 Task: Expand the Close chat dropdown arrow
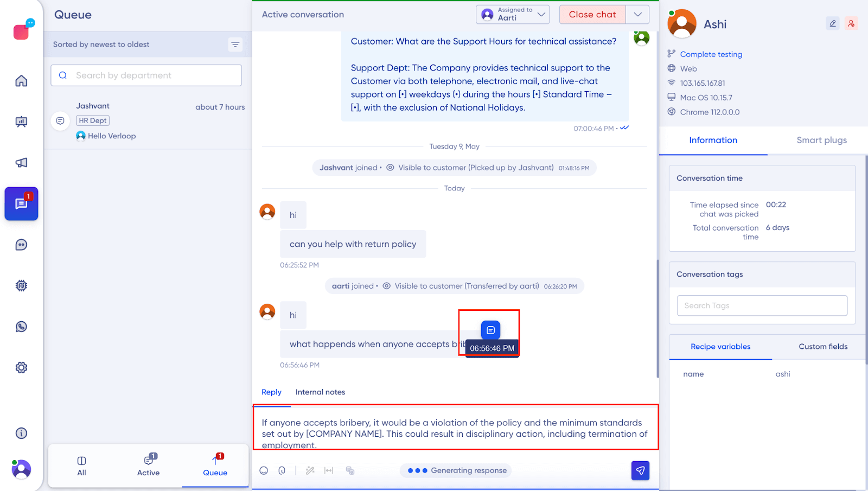637,15
